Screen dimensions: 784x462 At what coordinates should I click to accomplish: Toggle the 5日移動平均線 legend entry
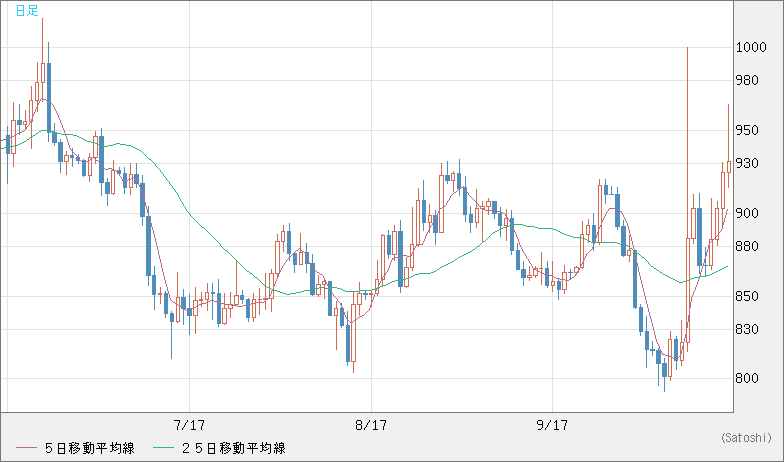tap(90, 447)
